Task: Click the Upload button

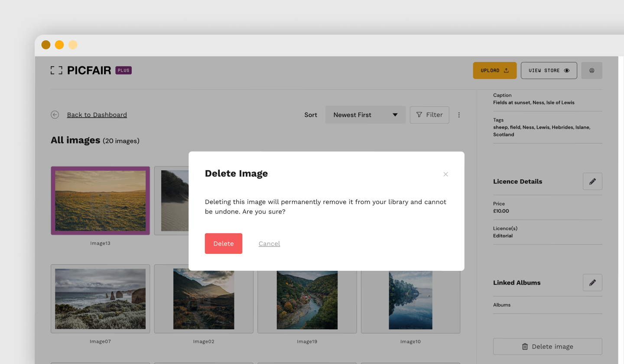Action: tap(495, 70)
